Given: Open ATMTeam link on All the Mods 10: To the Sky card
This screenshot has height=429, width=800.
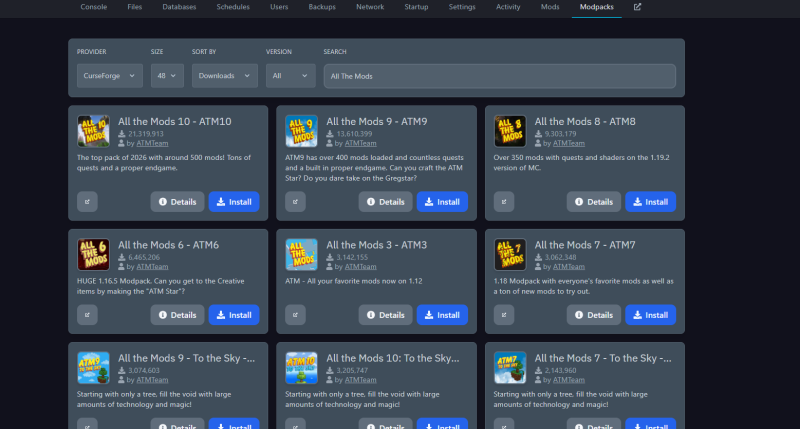Looking at the screenshot, I should (360, 380).
